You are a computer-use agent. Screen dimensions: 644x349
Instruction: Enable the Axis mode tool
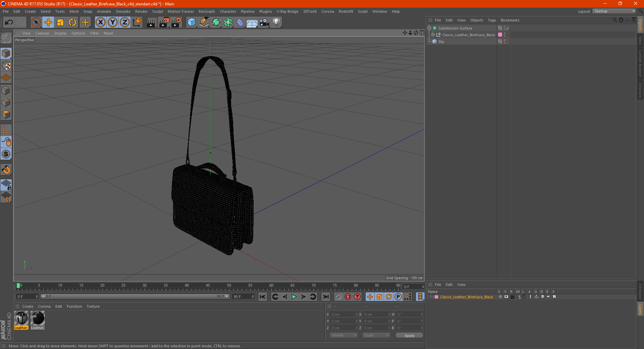[6, 130]
